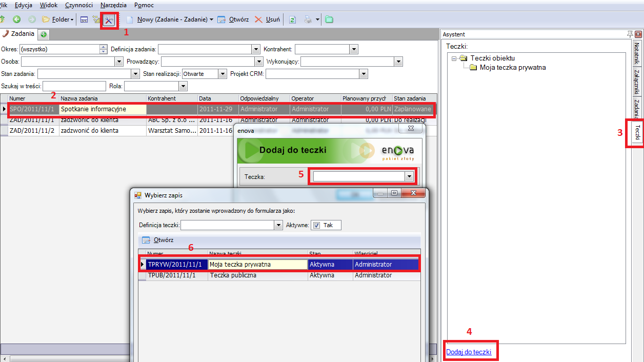
Task: Open the Pomoc menu
Action: click(x=144, y=5)
